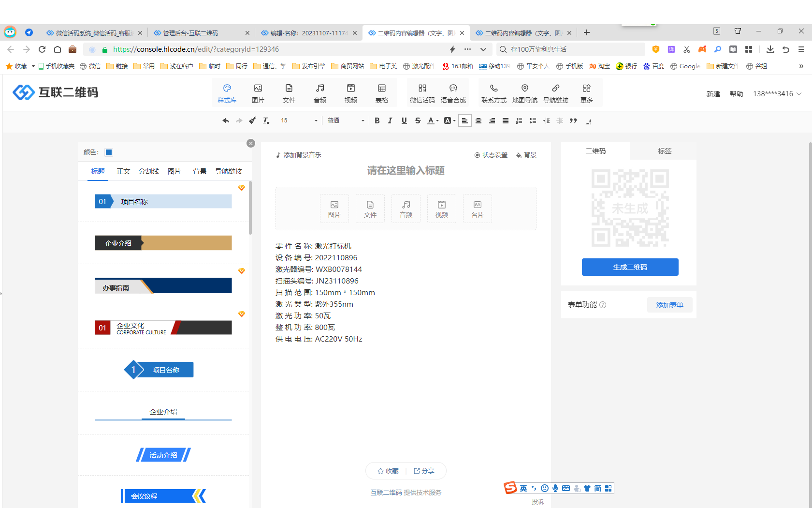Screen dimensions: 812x508
Task: Open the 样式库 style library tool
Action: point(227,93)
